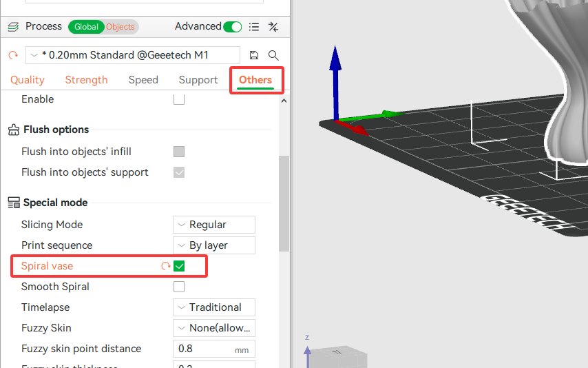Click the Process layers icon
588x368 pixels.
(x=12, y=27)
